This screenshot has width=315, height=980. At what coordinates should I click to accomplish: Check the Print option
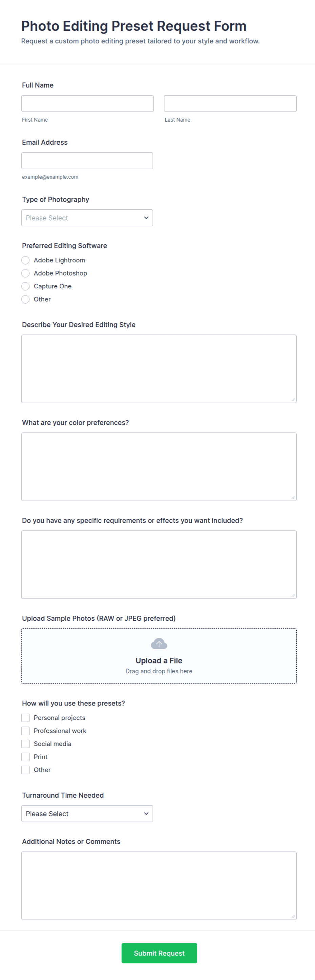click(25, 756)
